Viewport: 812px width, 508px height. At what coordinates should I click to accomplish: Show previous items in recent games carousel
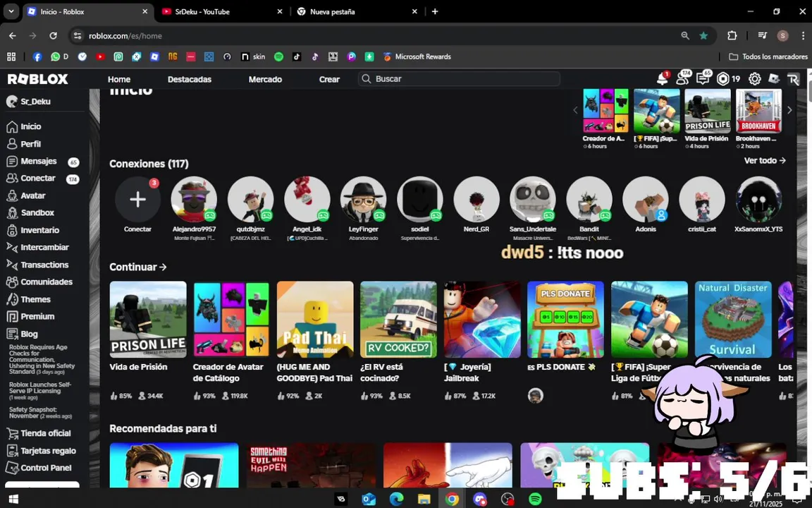pos(575,110)
